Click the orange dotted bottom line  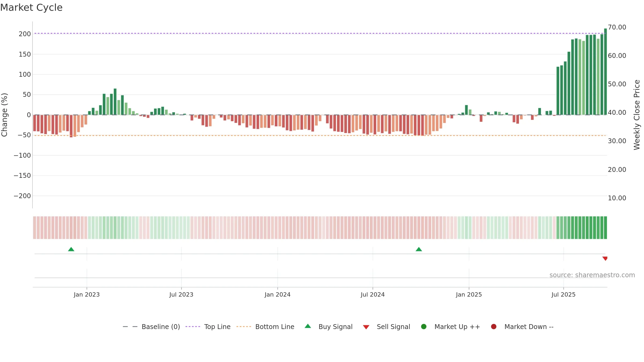tap(320, 135)
